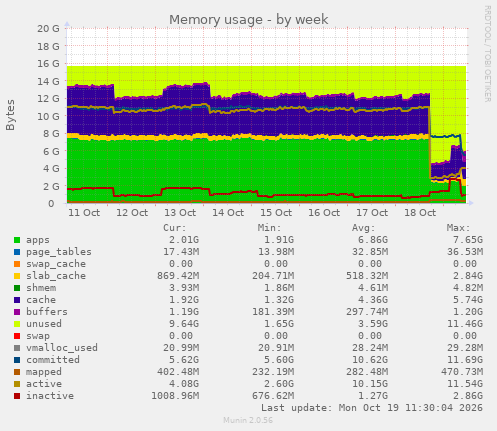The height and width of the screenshot is (431, 497).
Task: Click the cache average value 4.36G
Action: click(x=373, y=300)
